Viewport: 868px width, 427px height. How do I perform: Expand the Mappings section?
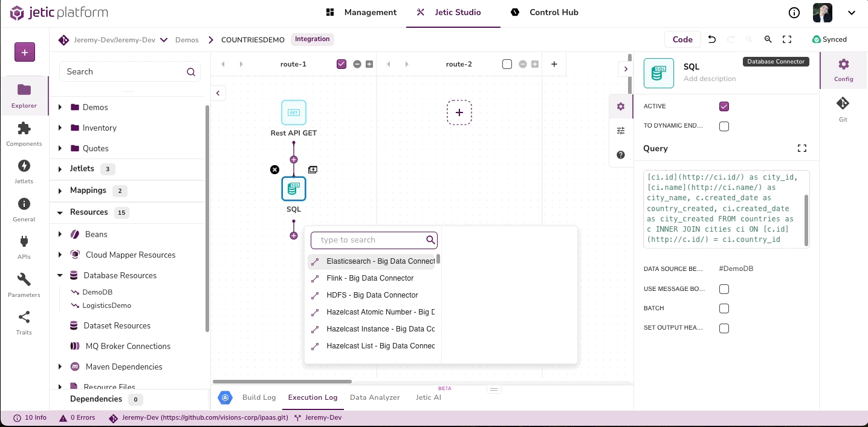[x=60, y=191]
